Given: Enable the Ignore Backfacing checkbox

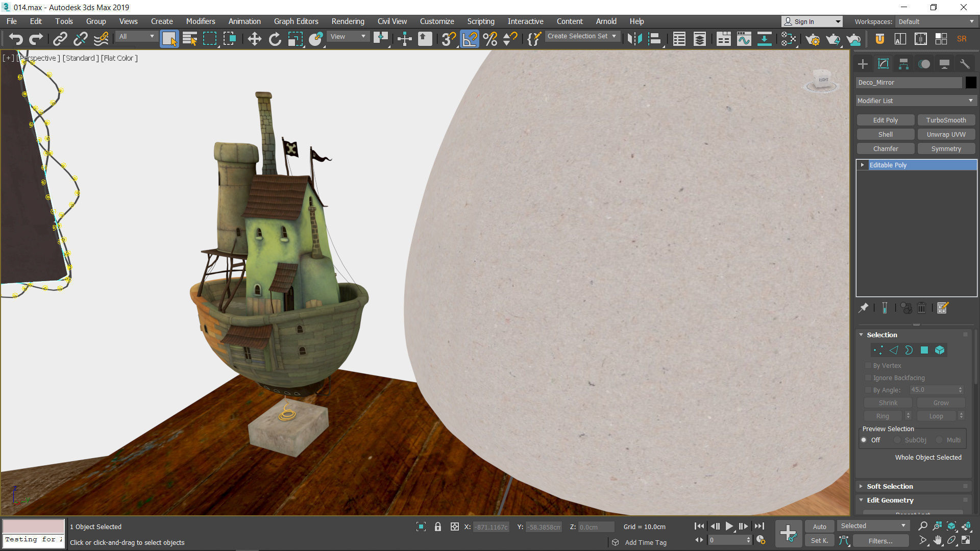Looking at the screenshot, I should click(x=868, y=378).
